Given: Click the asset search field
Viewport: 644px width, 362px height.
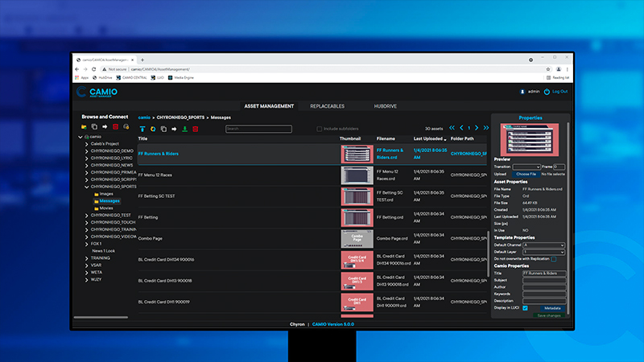Looking at the screenshot, I should pos(258,129).
